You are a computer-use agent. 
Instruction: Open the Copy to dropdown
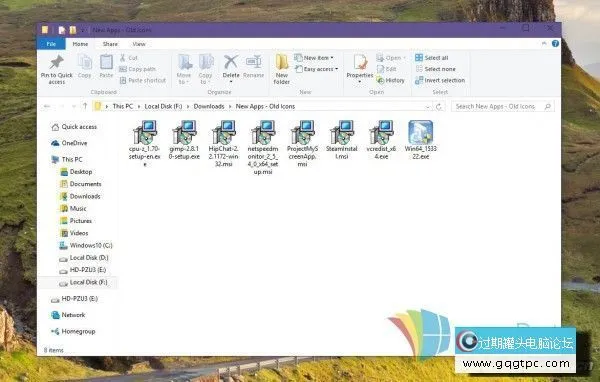205,69
